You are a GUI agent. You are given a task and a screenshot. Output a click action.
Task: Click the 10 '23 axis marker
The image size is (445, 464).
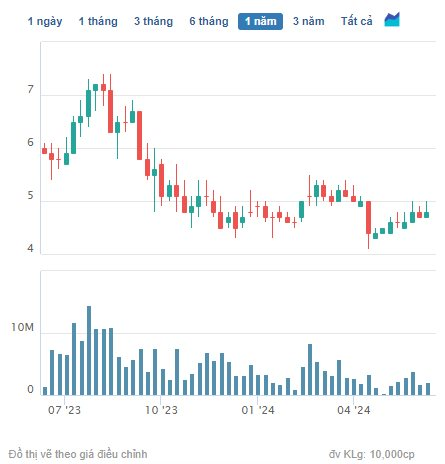(x=161, y=410)
